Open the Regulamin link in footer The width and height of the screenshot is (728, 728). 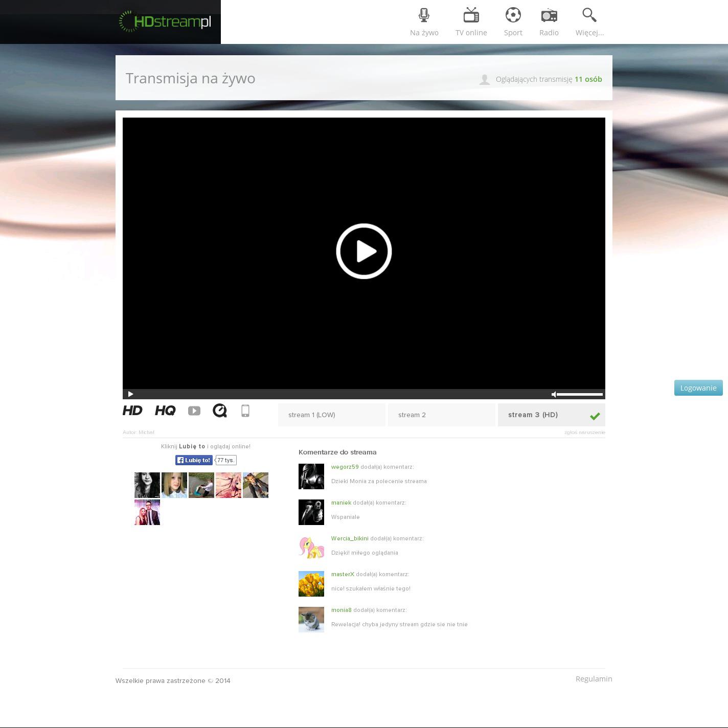tap(594, 679)
